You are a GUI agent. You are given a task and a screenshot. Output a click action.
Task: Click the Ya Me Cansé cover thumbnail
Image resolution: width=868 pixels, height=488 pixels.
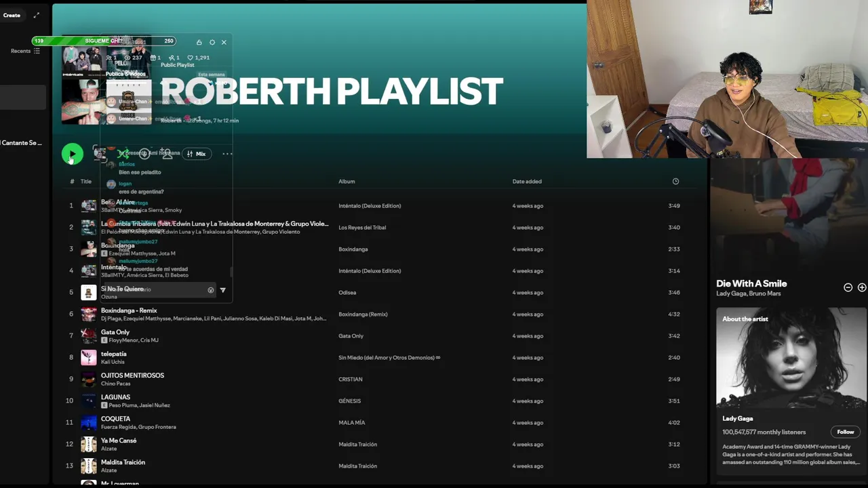click(x=89, y=444)
